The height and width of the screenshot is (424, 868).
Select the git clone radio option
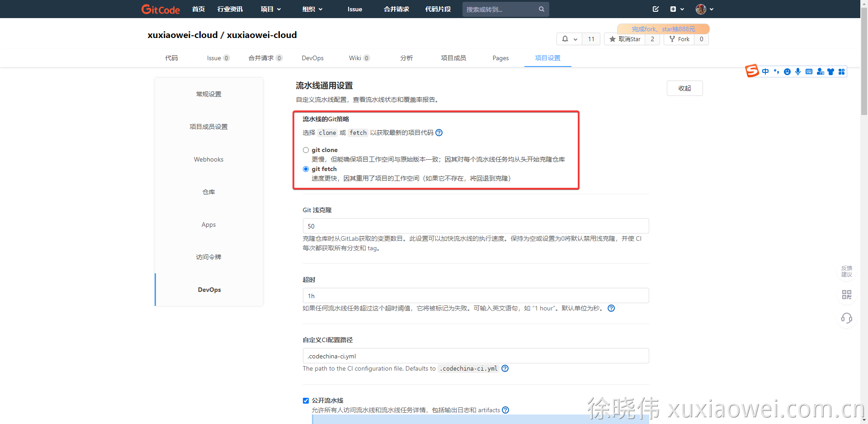pyautogui.click(x=306, y=150)
